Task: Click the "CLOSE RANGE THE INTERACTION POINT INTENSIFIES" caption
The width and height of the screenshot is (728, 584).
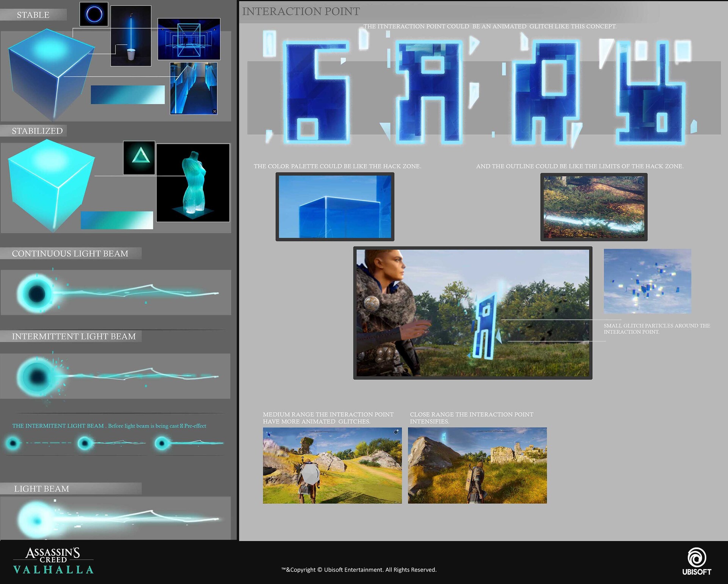Action: 472,418
